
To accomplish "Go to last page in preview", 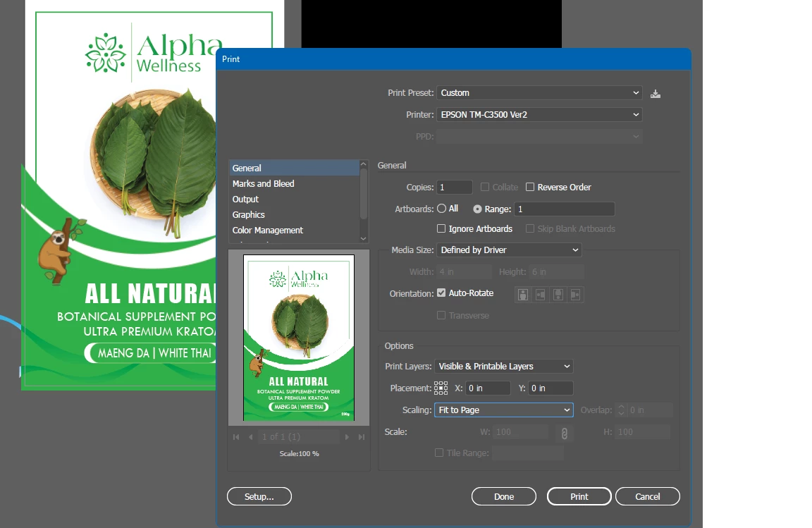I will [362, 437].
